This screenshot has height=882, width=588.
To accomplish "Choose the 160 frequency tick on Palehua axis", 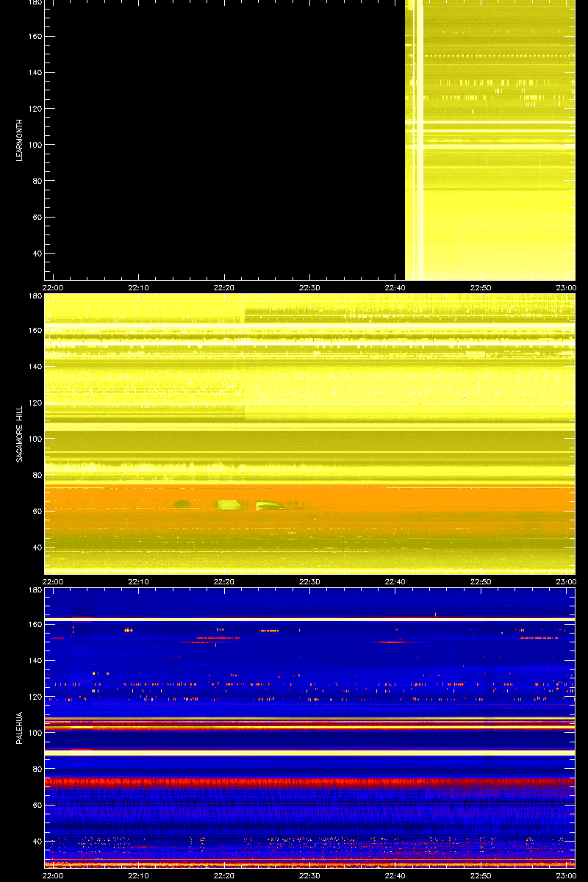I will click(35, 624).
